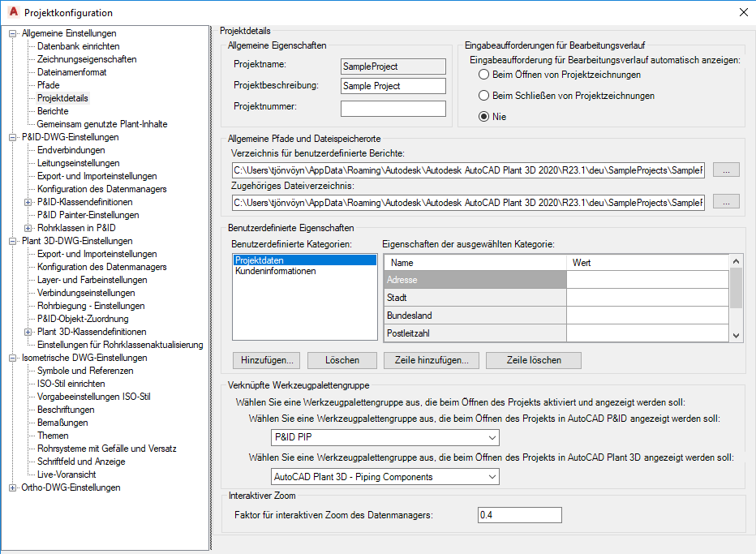Click the properties table scrollbar thumb
The height and width of the screenshot is (554, 756).
[736, 288]
